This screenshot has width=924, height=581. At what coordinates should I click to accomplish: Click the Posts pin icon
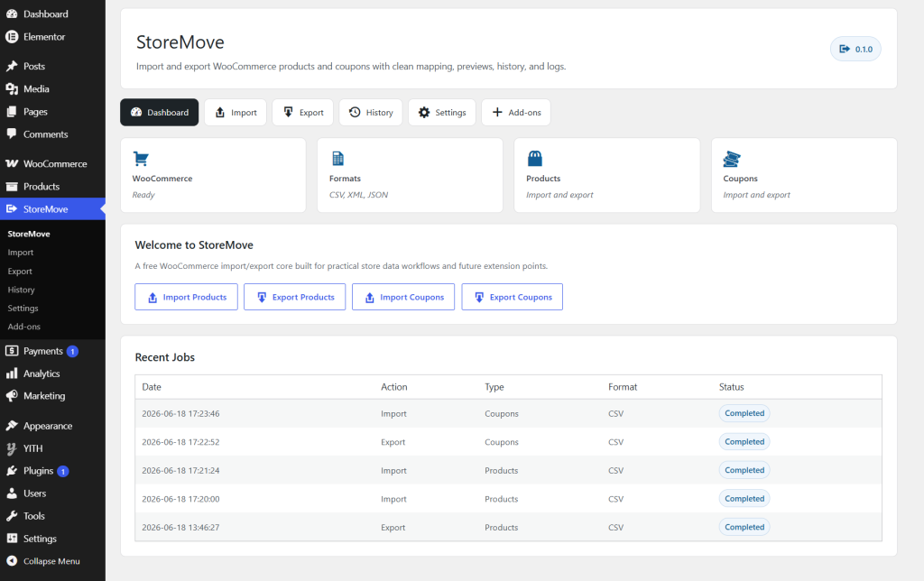[12, 66]
